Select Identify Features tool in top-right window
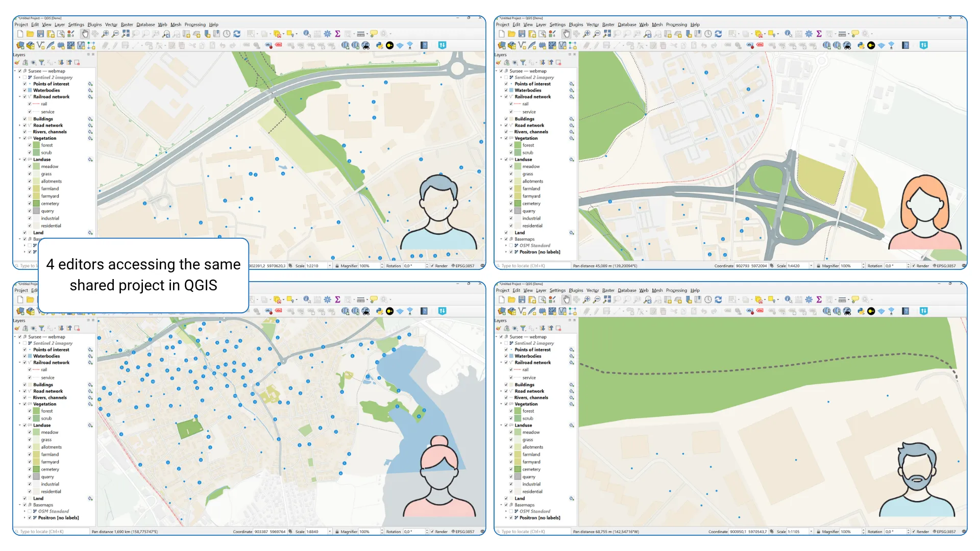This screenshot has height=551, width=980. (x=789, y=34)
